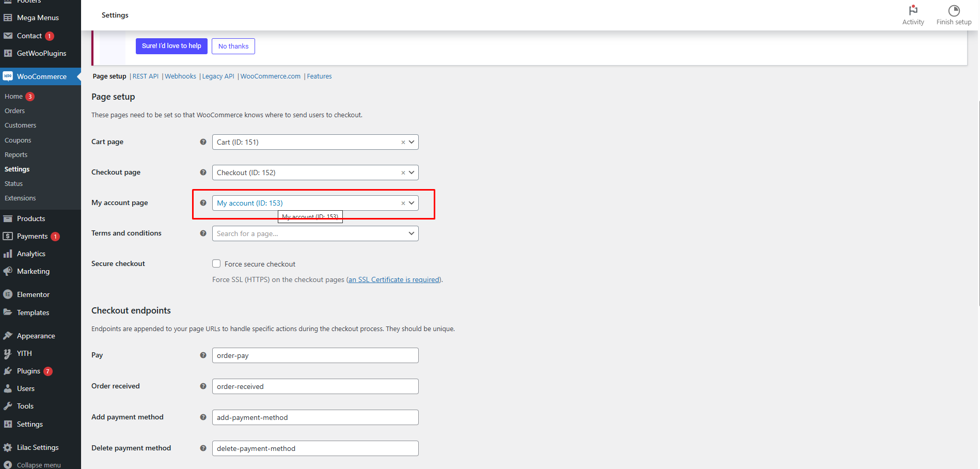Screen dimensions: 980x469
Task: Open the Checkout page dropdown
Action: [x=315, y=173]
